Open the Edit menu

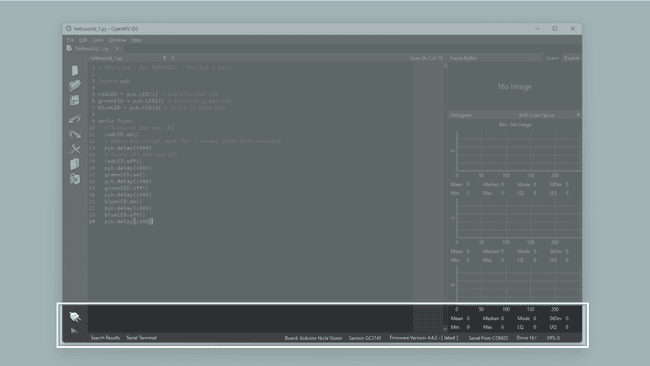(x=83, y=40)
